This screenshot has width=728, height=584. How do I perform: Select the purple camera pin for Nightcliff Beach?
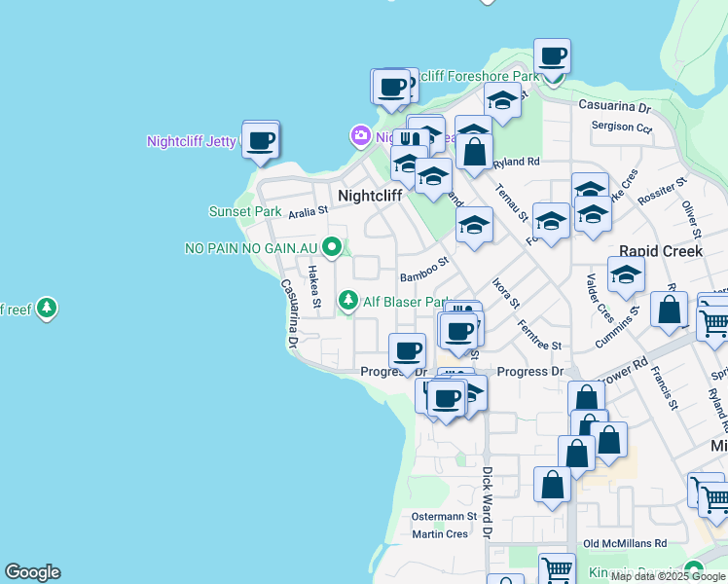361,136
